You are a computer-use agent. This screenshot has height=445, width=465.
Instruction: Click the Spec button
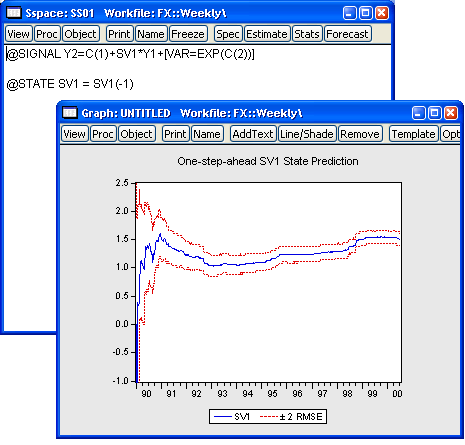pos(228,34)
